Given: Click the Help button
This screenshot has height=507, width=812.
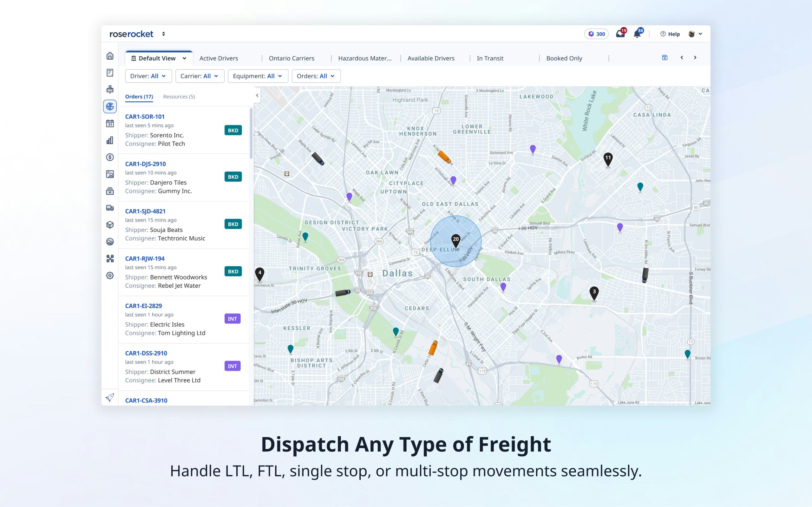Looking at the screenshot, I should pos(670,34).
